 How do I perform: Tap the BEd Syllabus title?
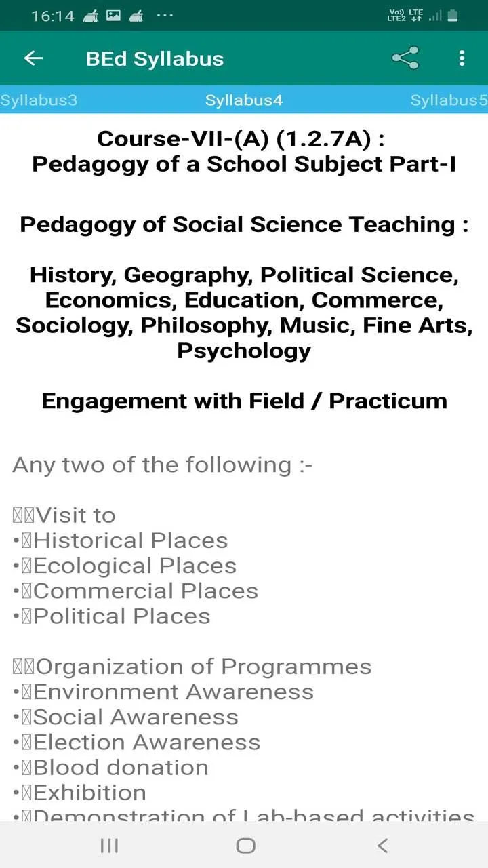(155, 59)
